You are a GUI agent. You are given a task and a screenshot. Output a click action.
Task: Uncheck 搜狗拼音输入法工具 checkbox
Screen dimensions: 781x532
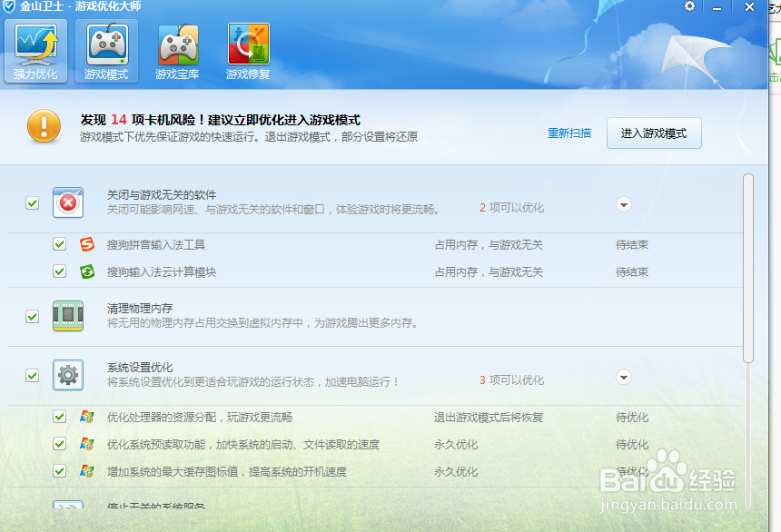point(60,244)
